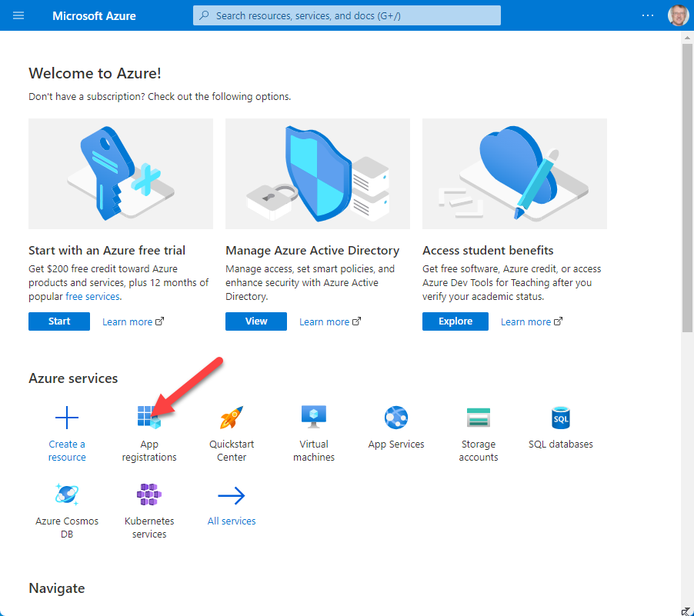Viewport: 694px width, 616px height.
Task: Click the vertical page scrollbar
Action: [687, 188]
